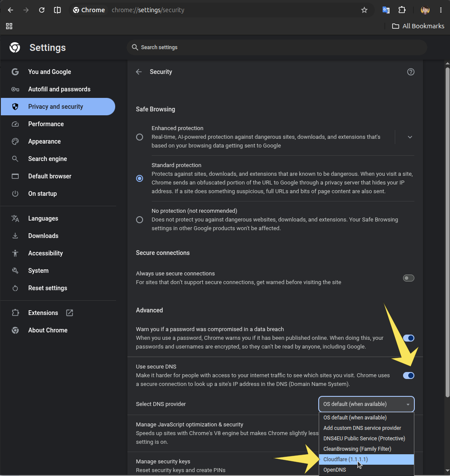
Task: Open About Chrome page
Action: point(58,330)
